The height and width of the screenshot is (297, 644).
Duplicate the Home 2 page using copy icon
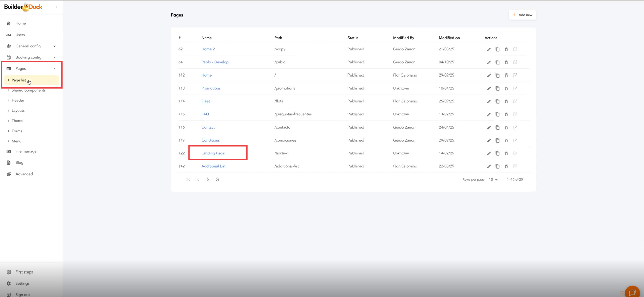point(497,49)
